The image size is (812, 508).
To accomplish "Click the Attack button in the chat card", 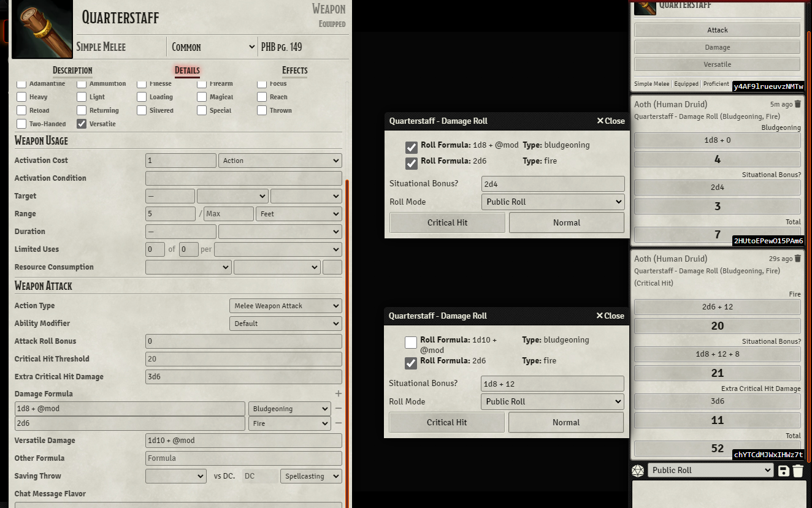I will point(717,29).
